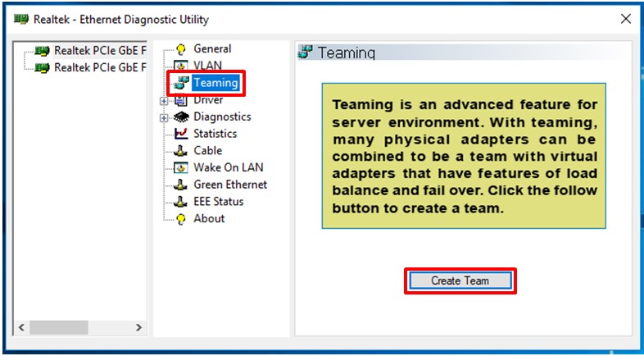644x356 pixels.
Task: Open Wake On LAN settings
Action: 229,167
